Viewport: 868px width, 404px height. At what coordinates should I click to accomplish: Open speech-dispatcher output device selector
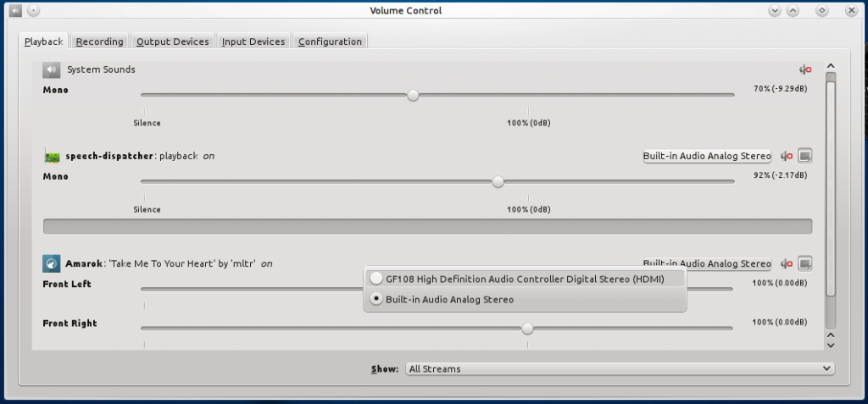[707, 156]
